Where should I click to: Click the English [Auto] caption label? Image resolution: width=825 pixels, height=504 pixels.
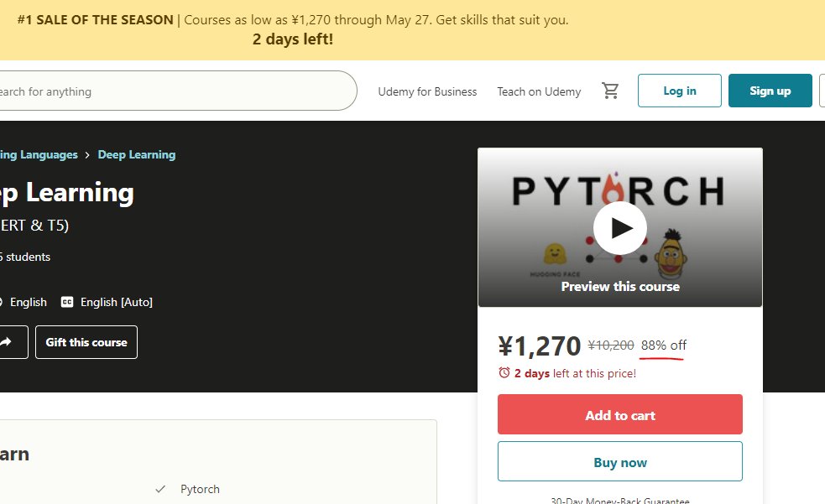point(117,302)
